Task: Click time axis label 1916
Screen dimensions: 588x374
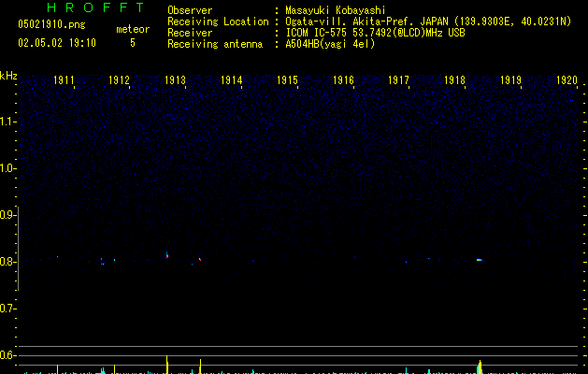Action: point(343,80)
